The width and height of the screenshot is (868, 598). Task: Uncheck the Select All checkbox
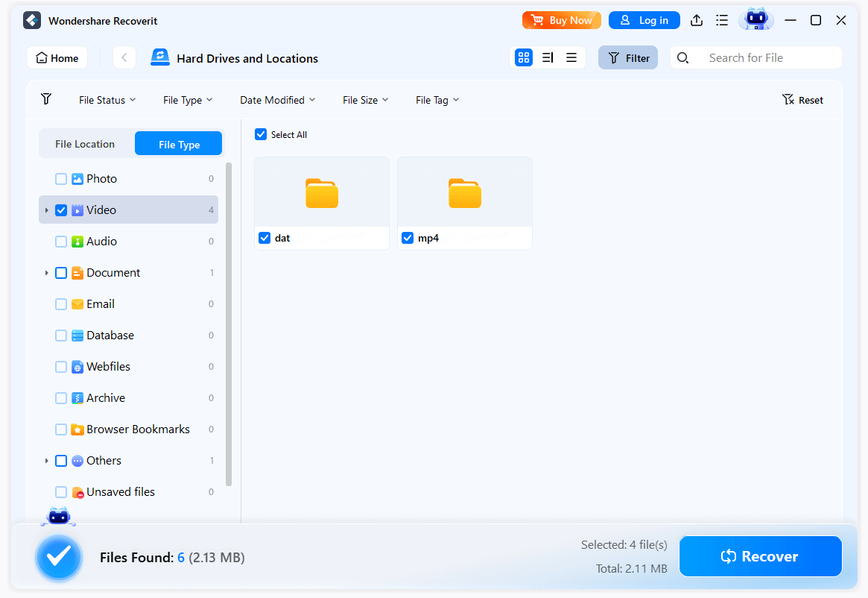click(261, 134)
